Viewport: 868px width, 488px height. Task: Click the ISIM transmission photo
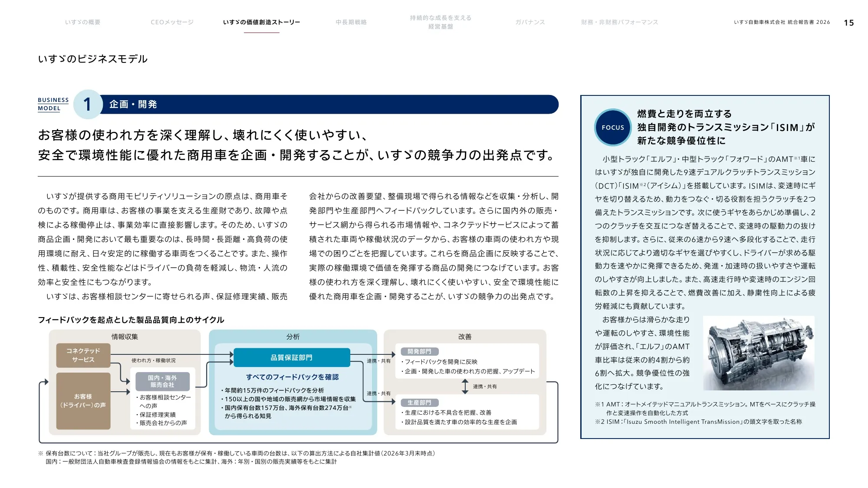pyautogui.click(x=759, y=353)
